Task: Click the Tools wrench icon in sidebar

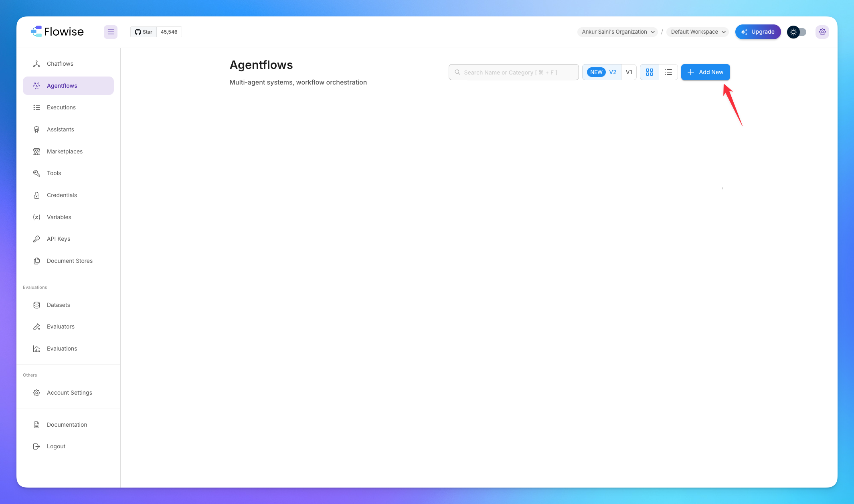Action: click(x=36, y=173)
